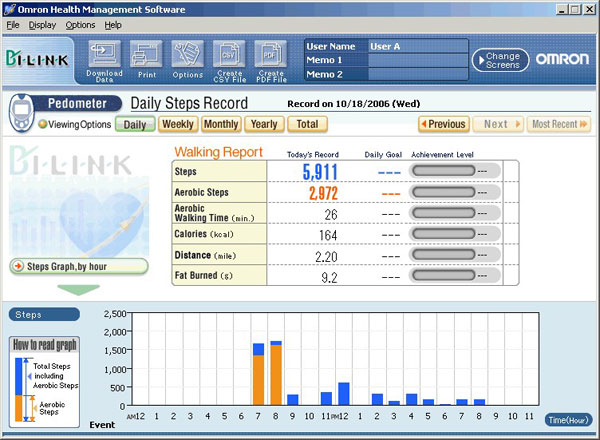The width and height of the screenshot is (600, 440).
Task: Click the 8 AM steps bar
Action: (x=276, y=373)
